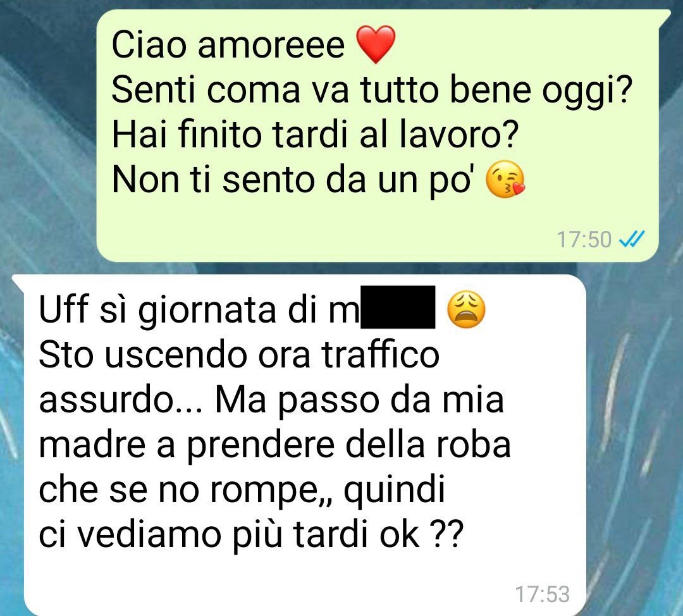
Task: Click "Hai finito tardi al lavoro?" line
Action: pyautogui.click(x=316, y=134)
